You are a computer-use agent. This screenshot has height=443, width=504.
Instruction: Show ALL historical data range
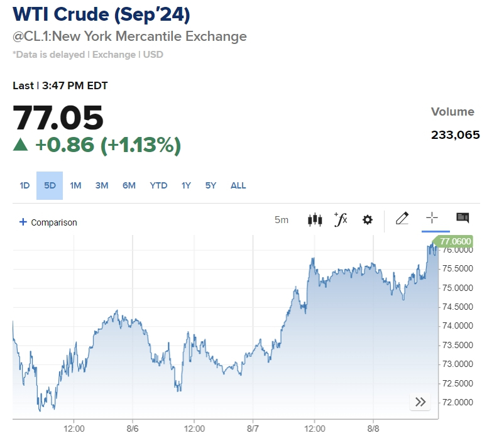tap(238, 185)
